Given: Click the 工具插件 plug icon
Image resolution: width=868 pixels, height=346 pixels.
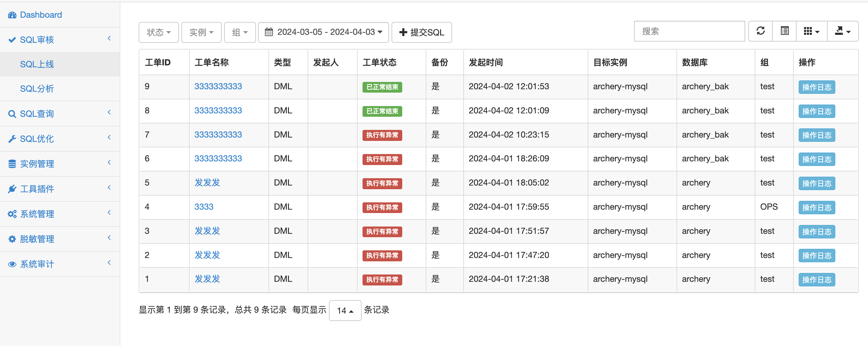Looking at the screenshot, I should tap(12, 189).
